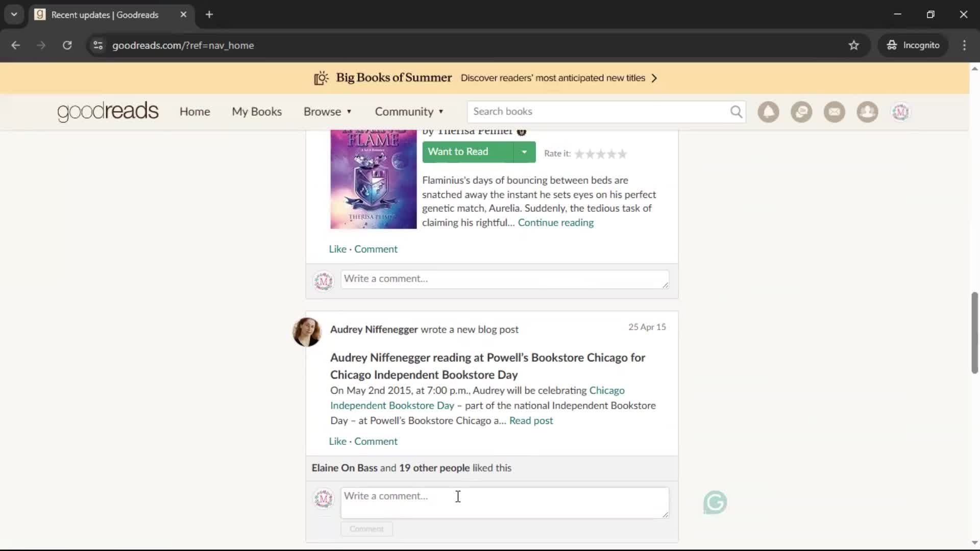Like Audrey Niffenegger's blog post

click(x=337, y=441)
